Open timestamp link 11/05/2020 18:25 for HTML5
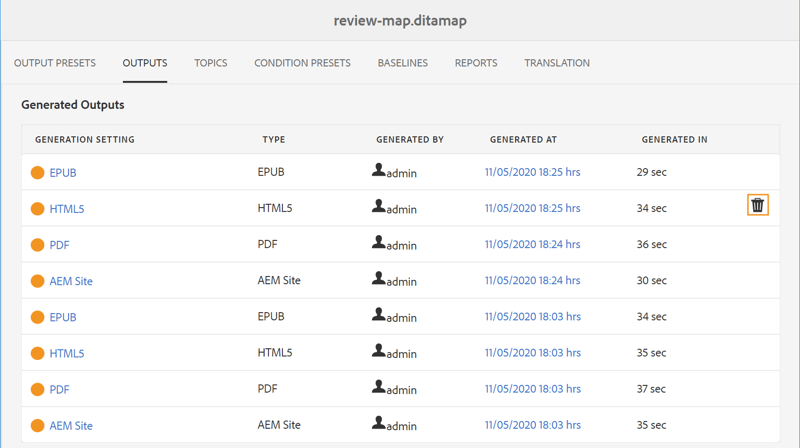 (533, 208)
